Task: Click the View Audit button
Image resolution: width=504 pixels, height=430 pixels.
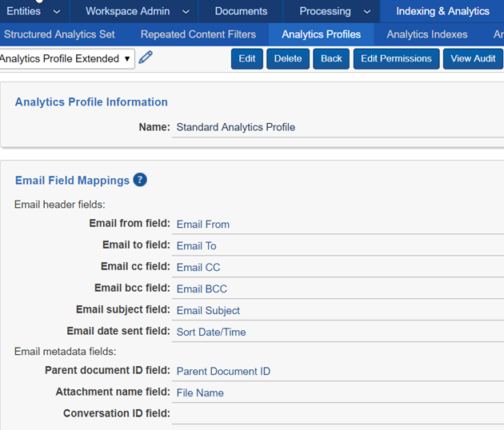Action: [x=473, y=59]
